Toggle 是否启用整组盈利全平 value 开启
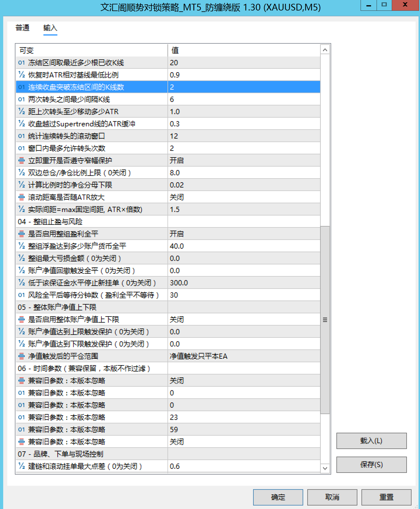 pos(244,234)
